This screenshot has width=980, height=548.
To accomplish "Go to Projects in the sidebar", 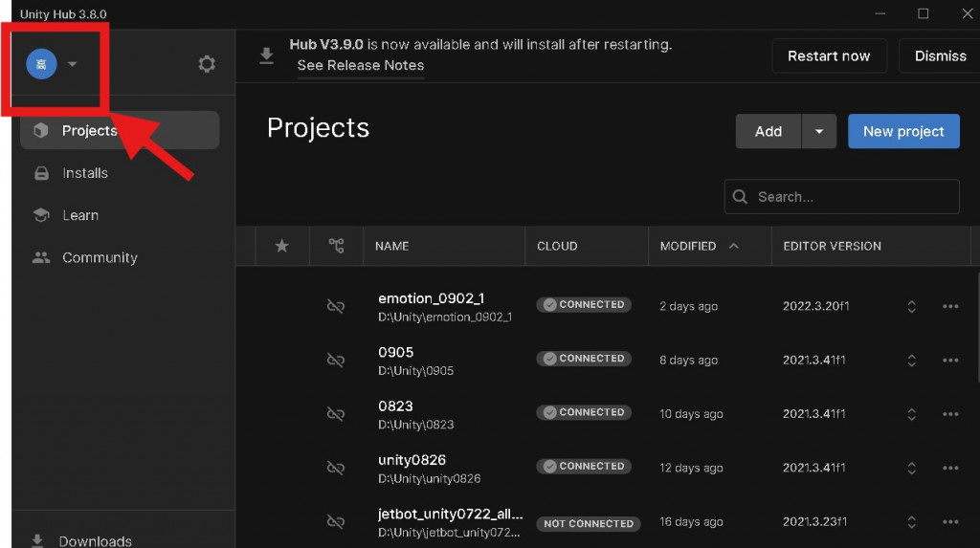I will click(x=120, y=130).
